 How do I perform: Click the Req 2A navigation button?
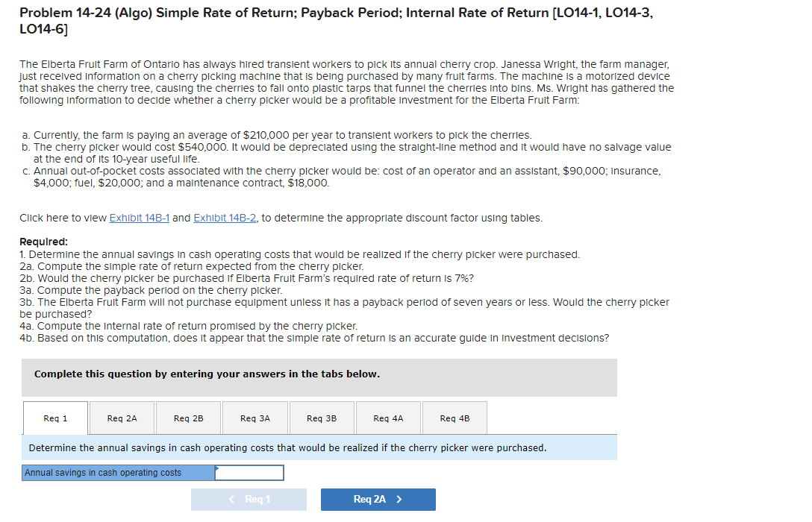tap(378, 499)
